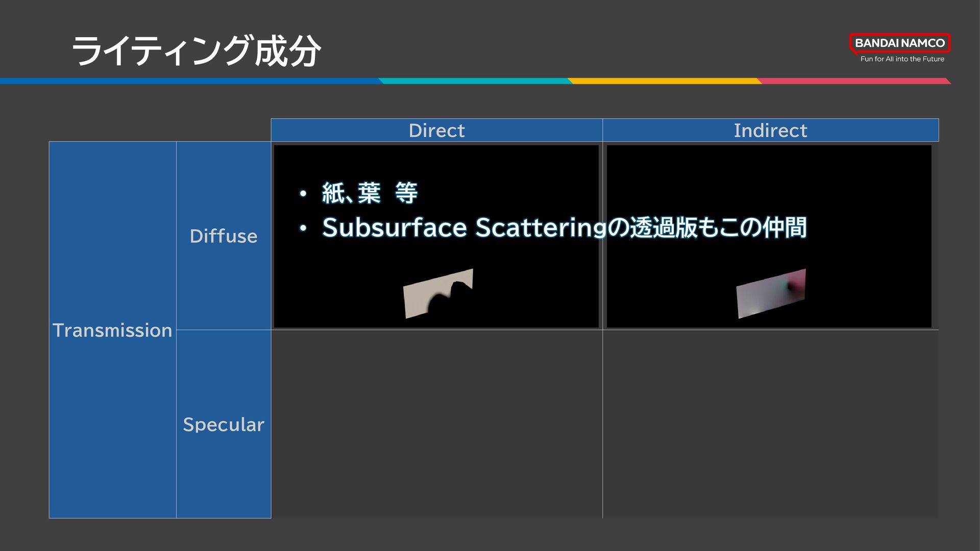Click the yellow segment of divider stripe
This screenshot has height=551, width=980.
[x=664, y=81]
